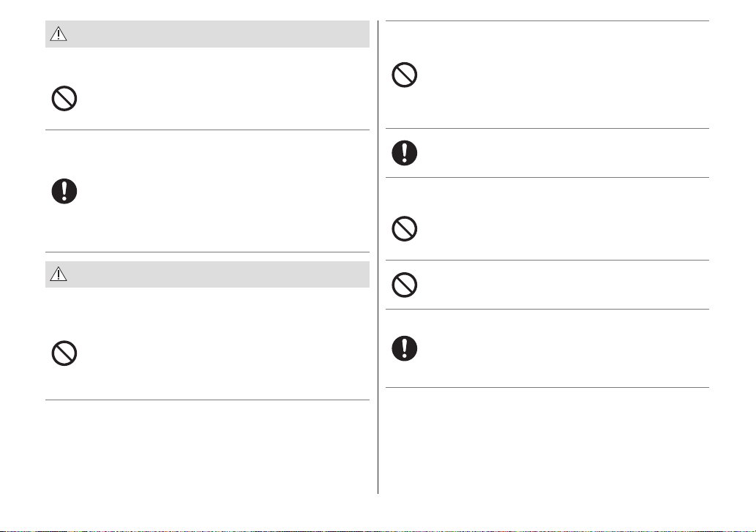This screenshot has width=756, height=532.
Task: Click the empty area of the top gray banner
Action: point(217,34)
